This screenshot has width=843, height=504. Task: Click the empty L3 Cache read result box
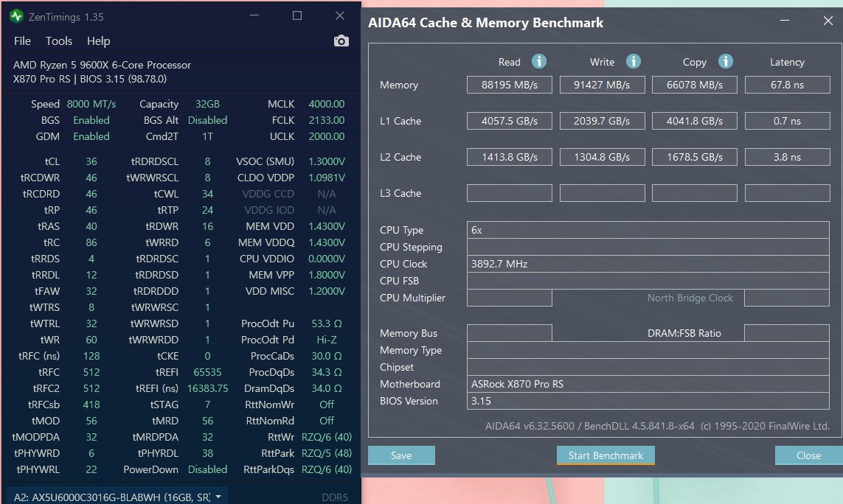[509, 193]
